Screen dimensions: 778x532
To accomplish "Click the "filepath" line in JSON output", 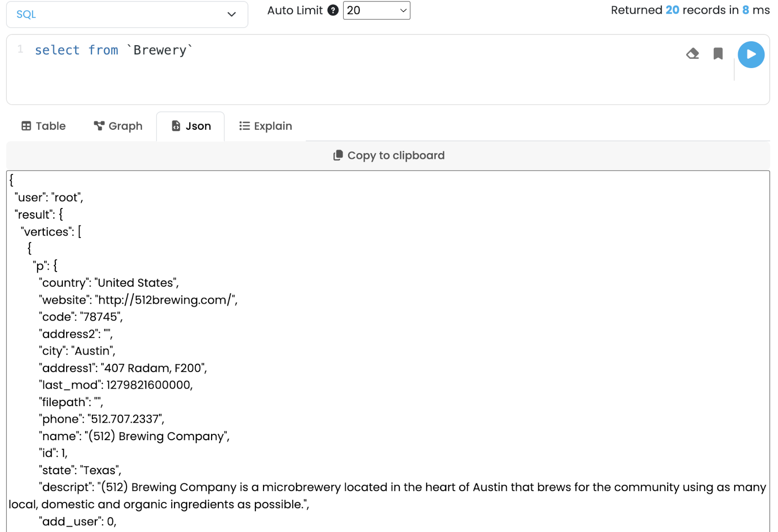I will (x=71, y=402).
